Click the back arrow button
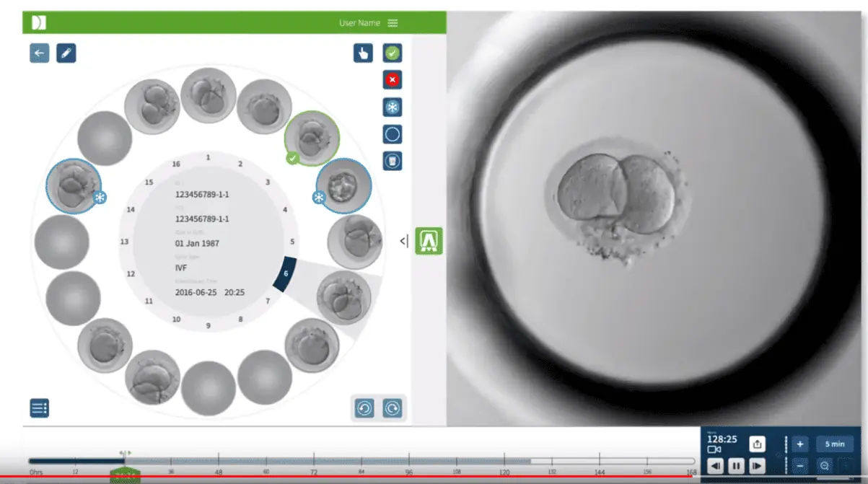 click(x=40, y=53)
